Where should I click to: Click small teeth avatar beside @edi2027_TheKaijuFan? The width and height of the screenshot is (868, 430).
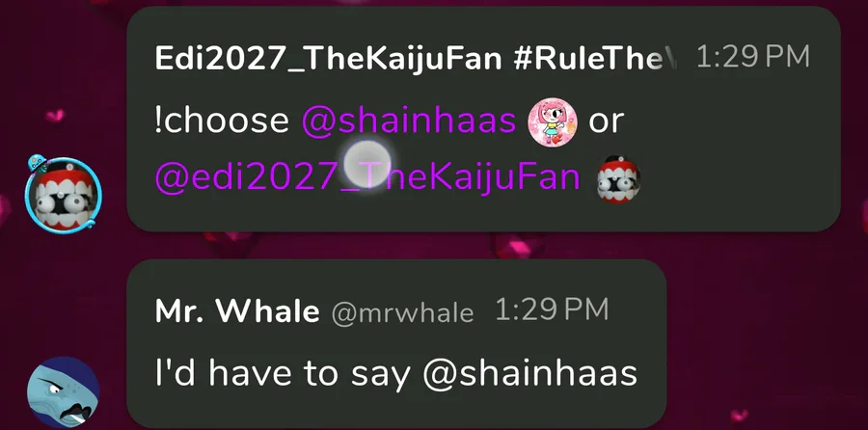click(x=618, y=179)
